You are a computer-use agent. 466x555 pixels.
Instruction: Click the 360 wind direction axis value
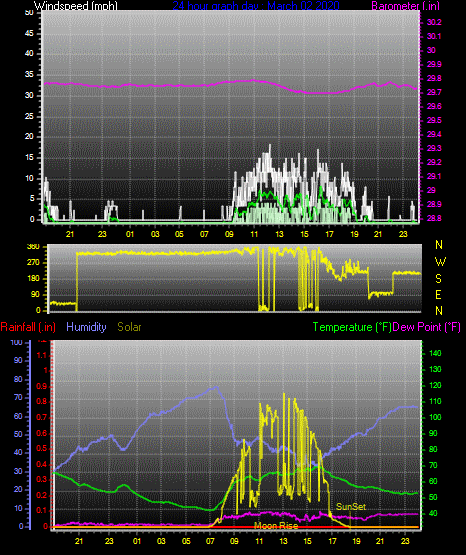pos(33,247)
